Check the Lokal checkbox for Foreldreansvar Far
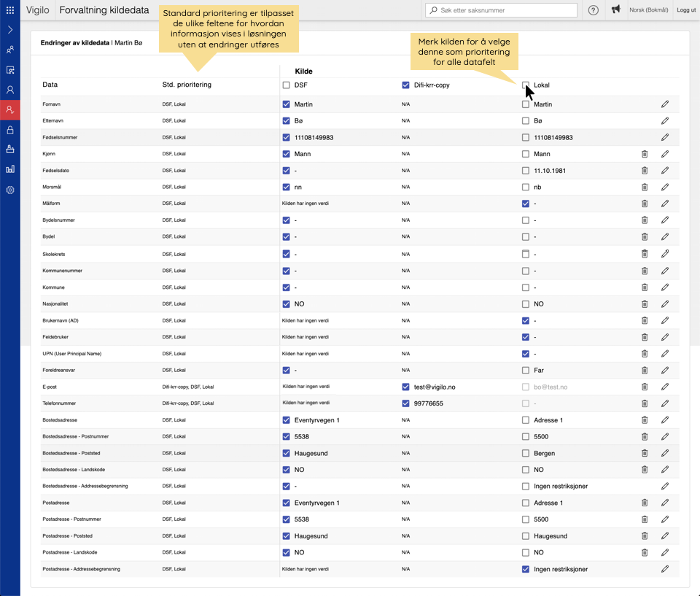700x596 pixels. [x=526, y=371]
